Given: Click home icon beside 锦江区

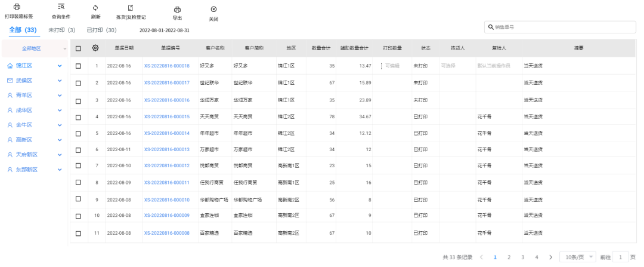Looking at the screenshot, I should (10, 66).
